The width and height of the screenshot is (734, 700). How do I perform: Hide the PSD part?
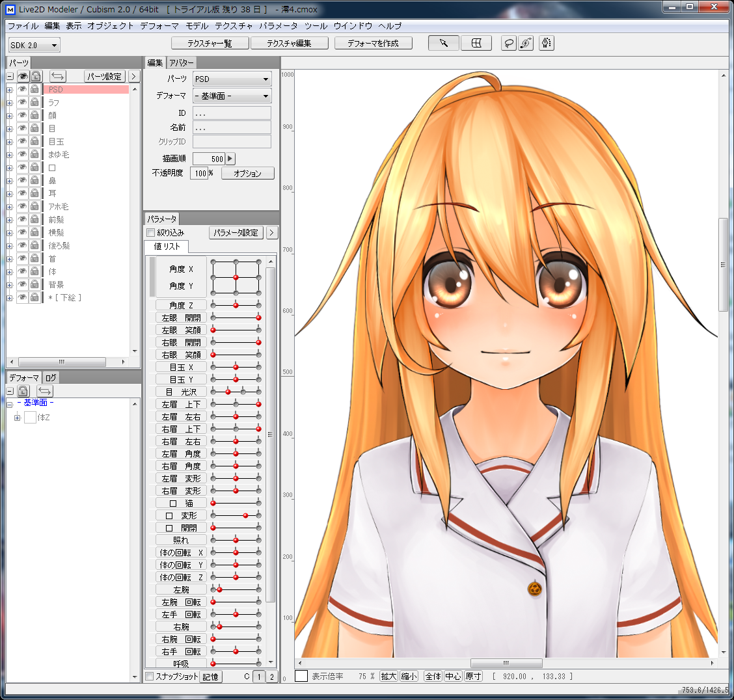[x=22, y=89]
